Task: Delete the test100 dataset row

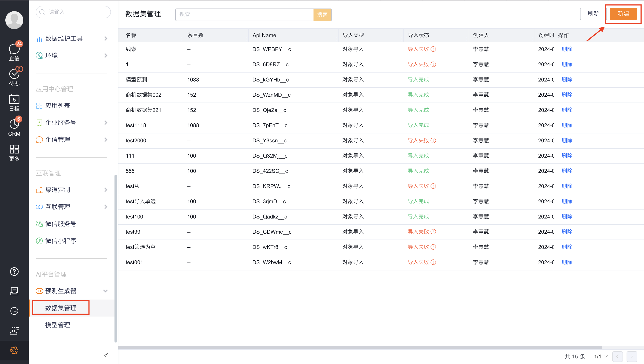Action: 567,216
